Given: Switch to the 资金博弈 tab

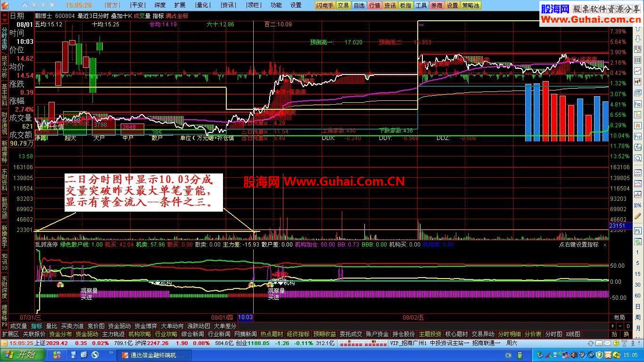Looking at the screenshot, I should pyautogui.click(x=146, y=326).
